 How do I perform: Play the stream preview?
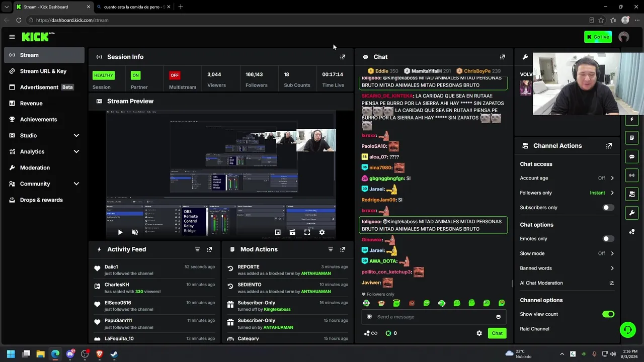click(120, 232)
